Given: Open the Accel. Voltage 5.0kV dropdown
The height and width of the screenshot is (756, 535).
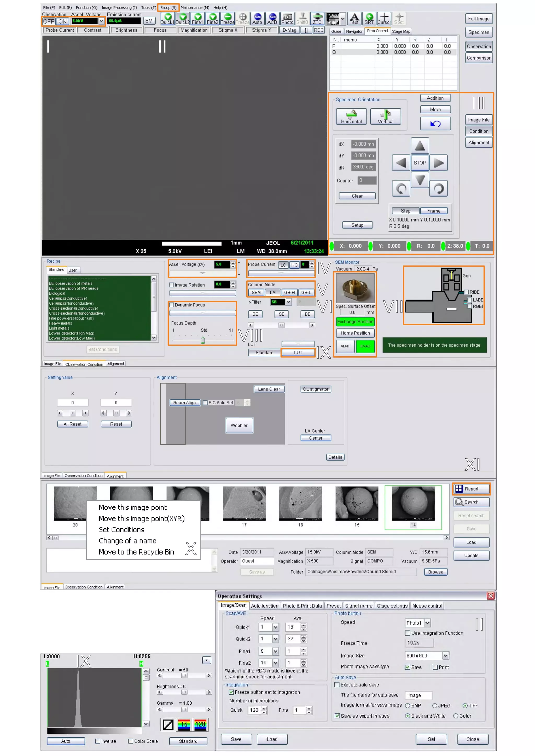Looking at the screenshot, I should coord(101,21).
